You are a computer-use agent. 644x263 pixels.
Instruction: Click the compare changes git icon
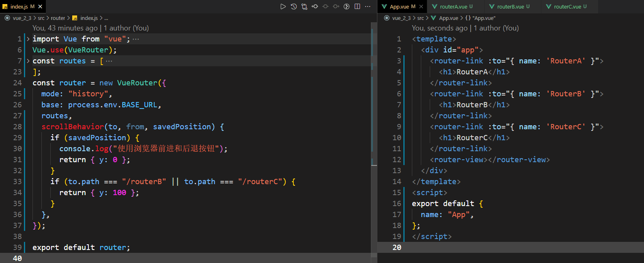coord(304,7)
